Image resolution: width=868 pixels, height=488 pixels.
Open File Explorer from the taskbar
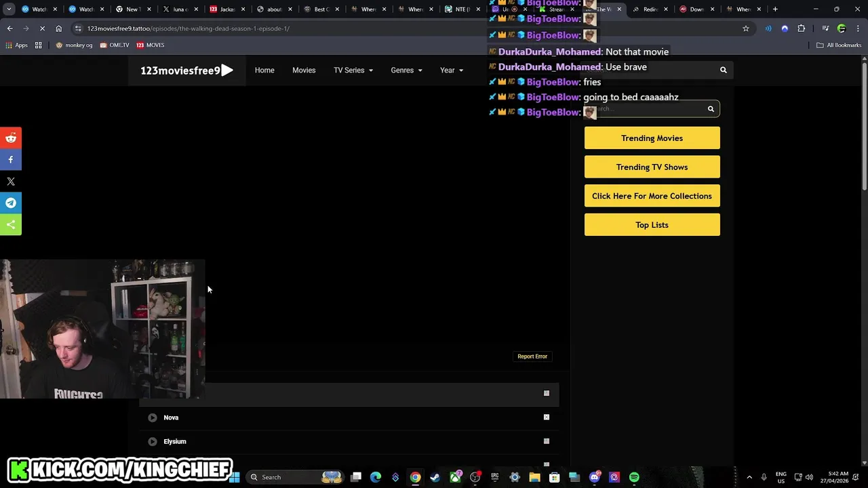tap(534, 477)
